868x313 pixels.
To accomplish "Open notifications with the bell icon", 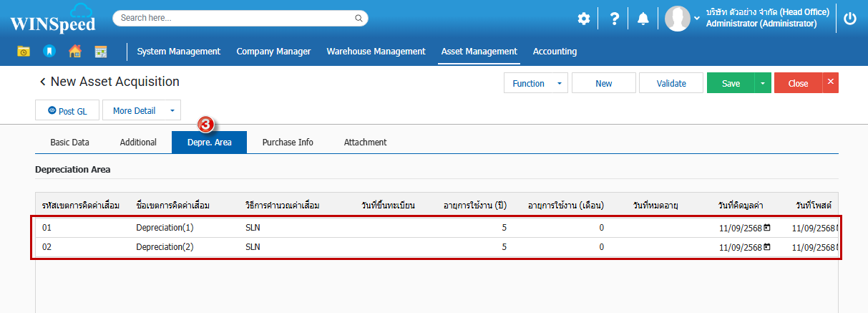I will pyautogui.click(x=643, y=19).
